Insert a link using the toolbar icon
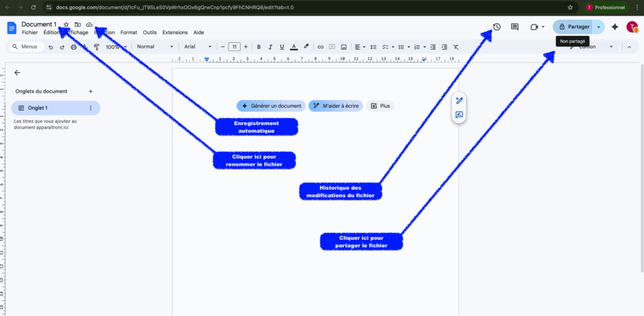The width and height of the screenshot is (644, 316). 320,47
